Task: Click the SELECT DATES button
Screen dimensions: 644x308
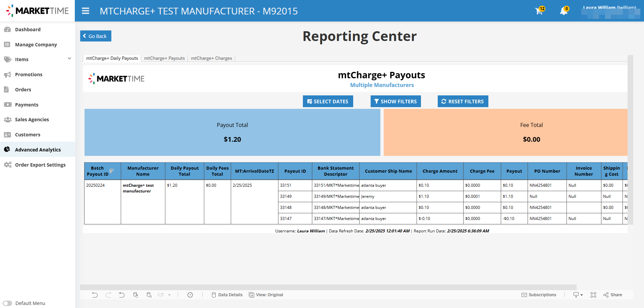Action: (x=328, y=101)
